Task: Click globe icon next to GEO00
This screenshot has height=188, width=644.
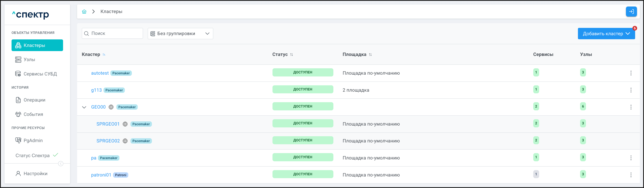Action: coord(111,107)
